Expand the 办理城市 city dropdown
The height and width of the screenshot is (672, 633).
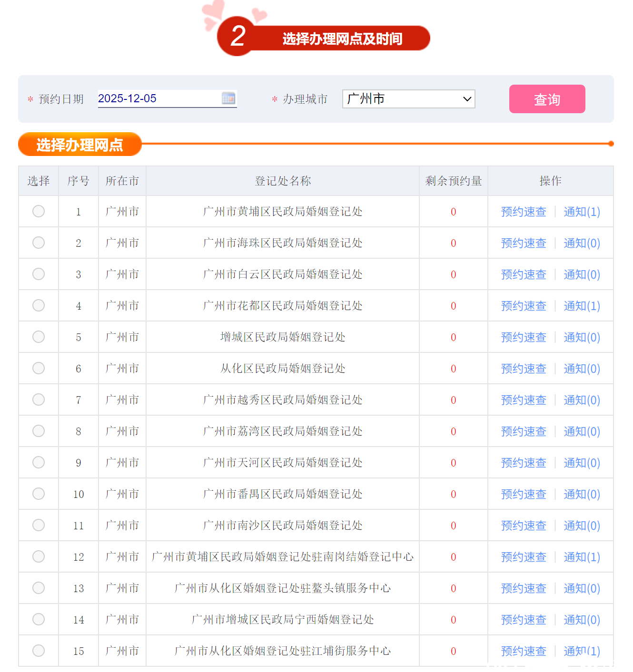click(408, 99)
